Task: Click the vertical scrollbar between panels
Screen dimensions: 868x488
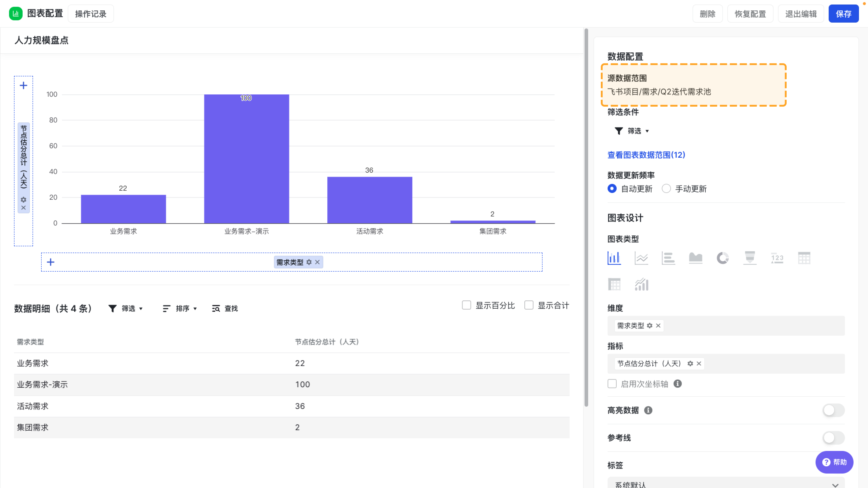Action: tap(586, 218)
